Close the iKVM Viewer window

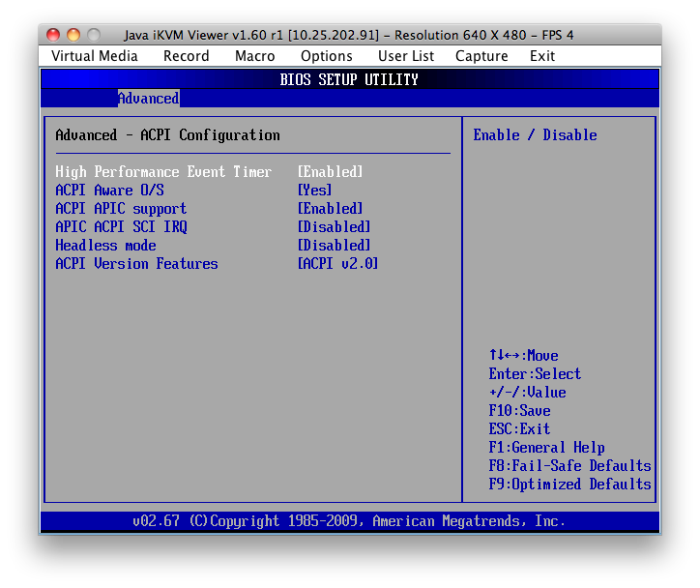54,35
